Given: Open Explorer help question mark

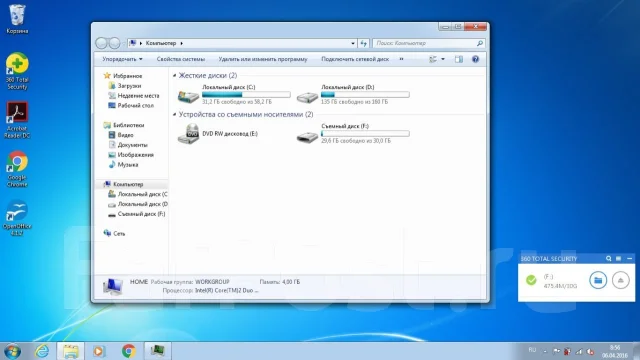Looking at the screenshot, I should point(476,59).
